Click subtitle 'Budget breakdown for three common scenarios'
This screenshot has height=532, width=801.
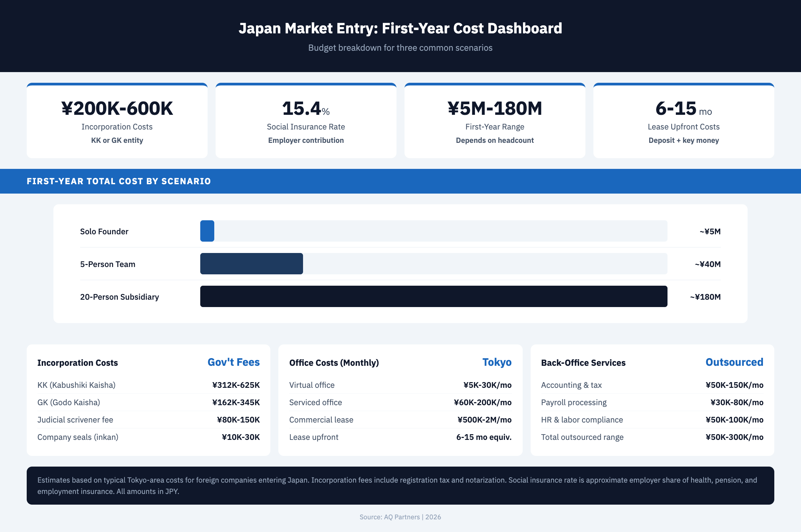click(400, 48)
